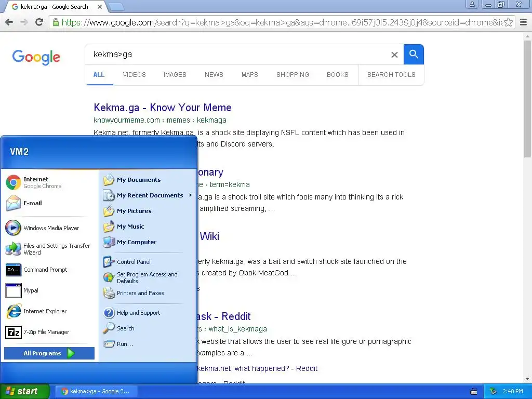Open 'kekma.net, what happened? - Reddit' link
This screenshot has height=399, width=532.
[258, 368]
